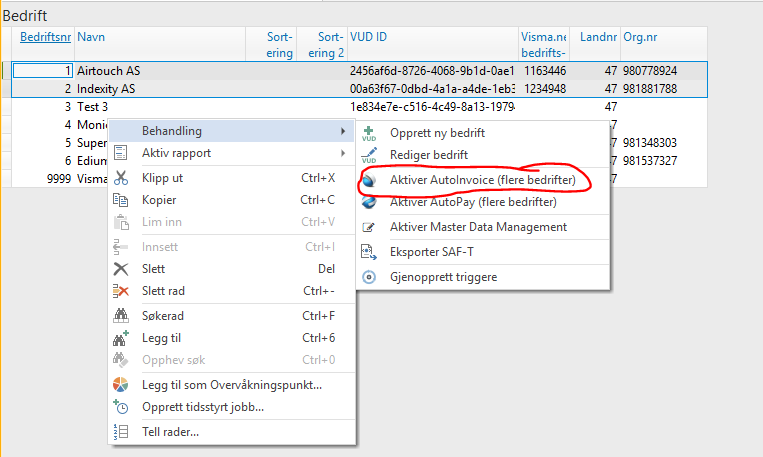Click the VUD ID column header

point(368,38)
